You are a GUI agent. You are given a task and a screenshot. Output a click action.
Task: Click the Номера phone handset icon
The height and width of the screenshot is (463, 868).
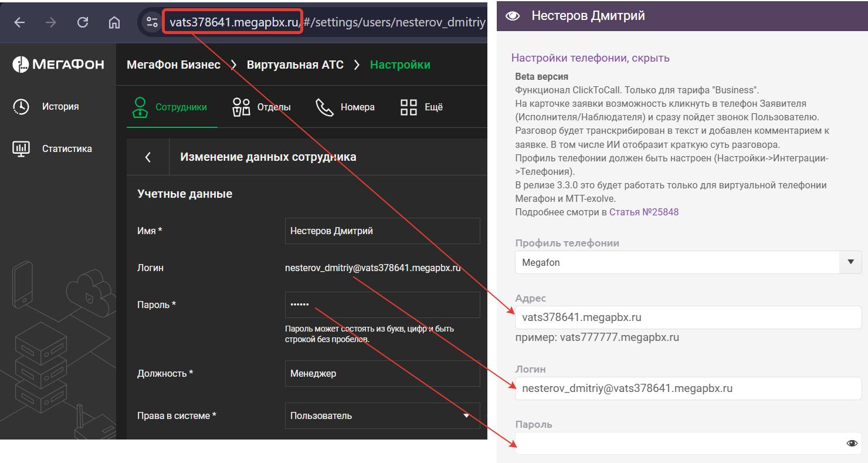coord(324,107)
